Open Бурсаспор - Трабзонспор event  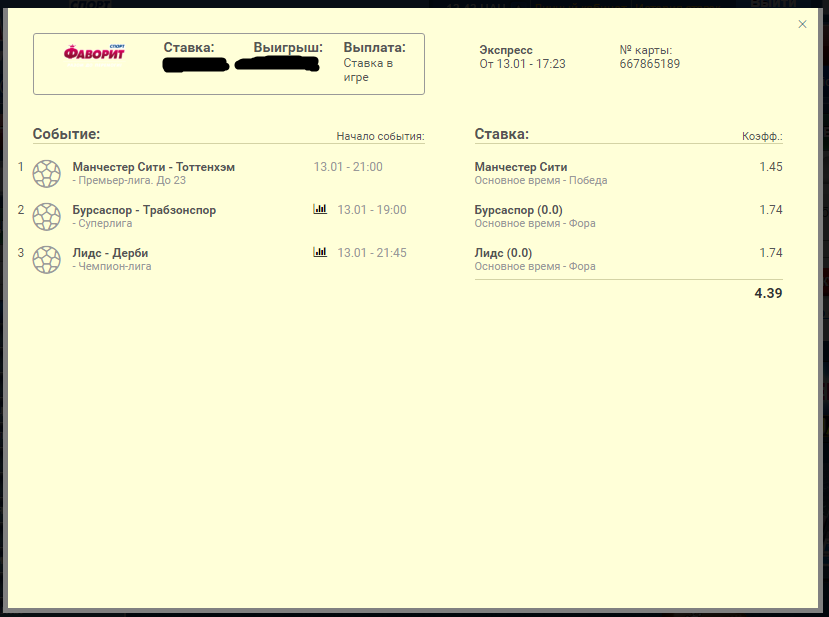[144, 210]
